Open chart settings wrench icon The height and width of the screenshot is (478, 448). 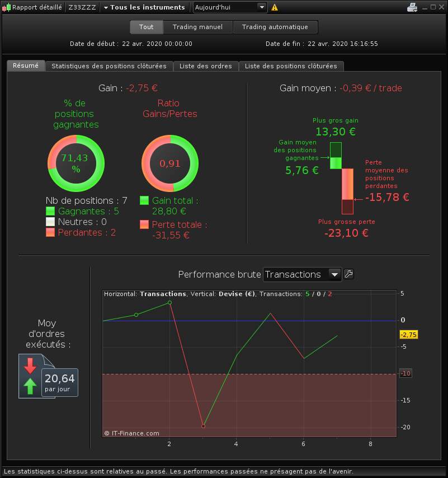coord(348,274)
